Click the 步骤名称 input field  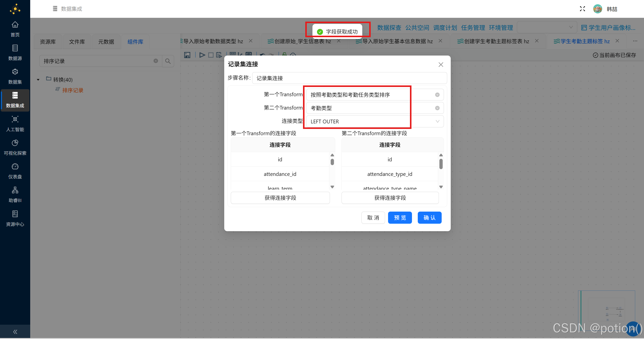(x=349, y=78)
